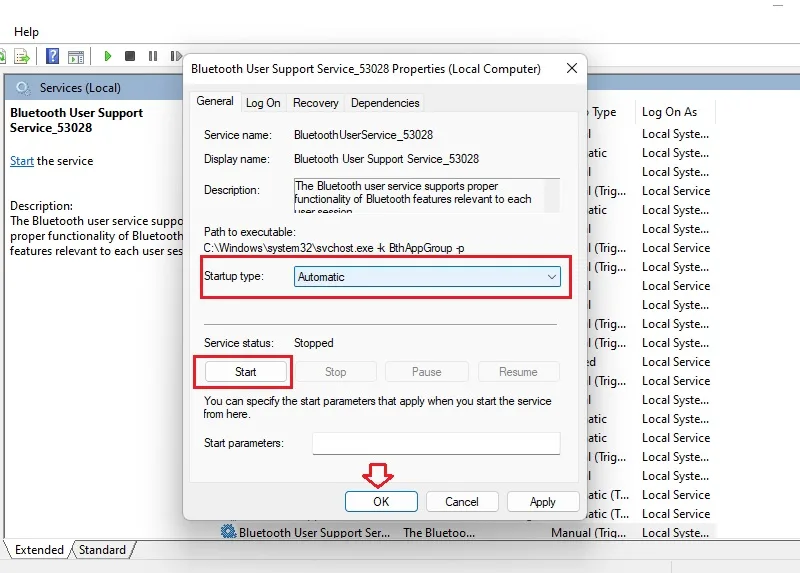Viewport: 800px width, 573px height.
Task: Switch to the Recovery tab
Action: (315, 103)
